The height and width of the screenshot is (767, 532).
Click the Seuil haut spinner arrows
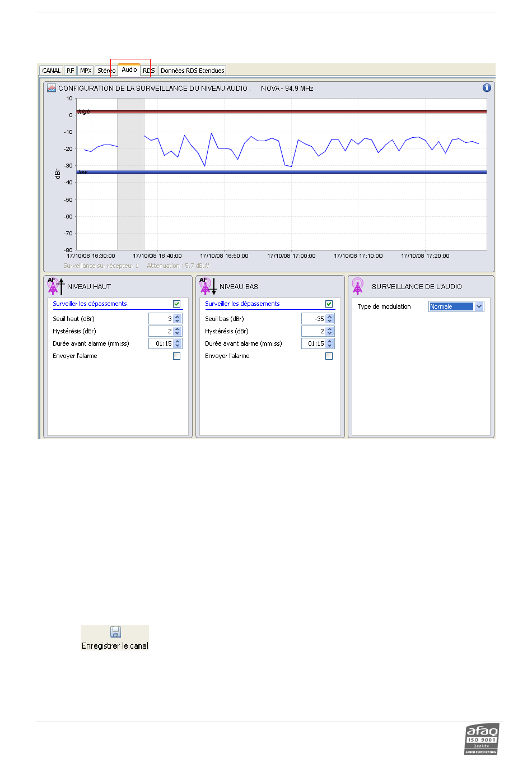coord(178,319)
